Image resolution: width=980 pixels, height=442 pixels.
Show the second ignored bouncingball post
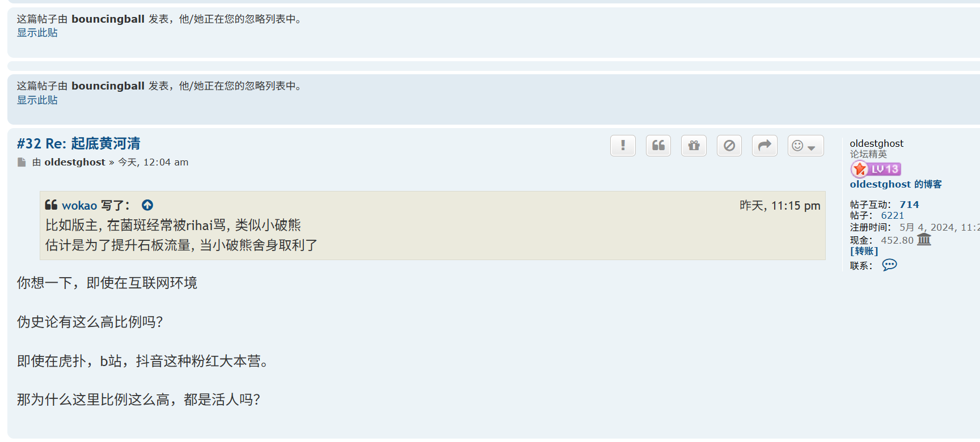pyautogui.click(x=37, y=100)
